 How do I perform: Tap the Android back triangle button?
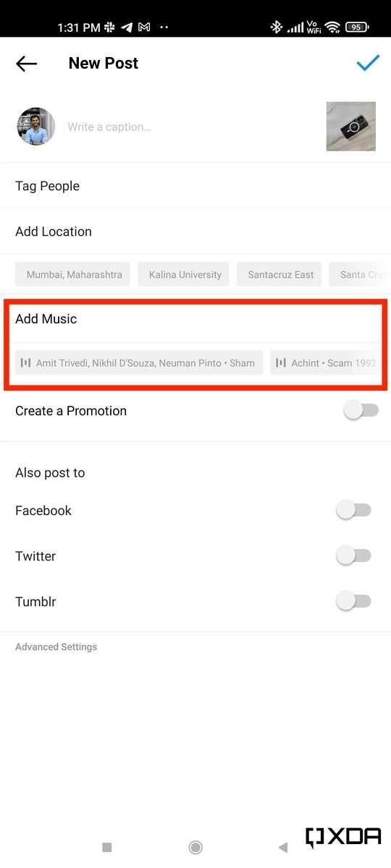point(283,847)
